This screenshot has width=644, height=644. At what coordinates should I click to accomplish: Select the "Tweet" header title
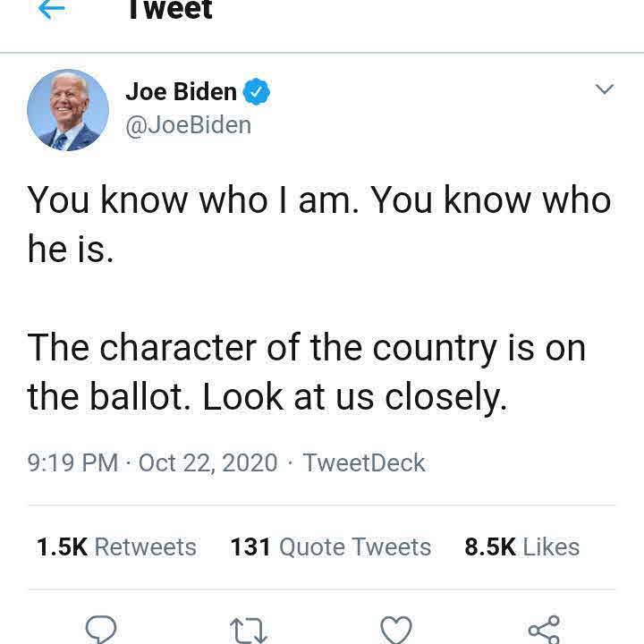(x=169, y=9)
